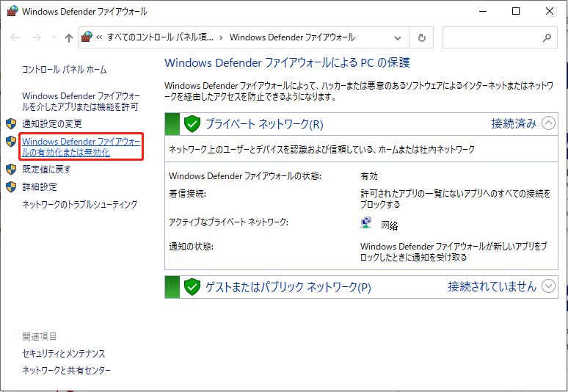Screen dimensions: 568x392
Task: Collapse the プライベート ネットワーク section
Action: point(548,123)
